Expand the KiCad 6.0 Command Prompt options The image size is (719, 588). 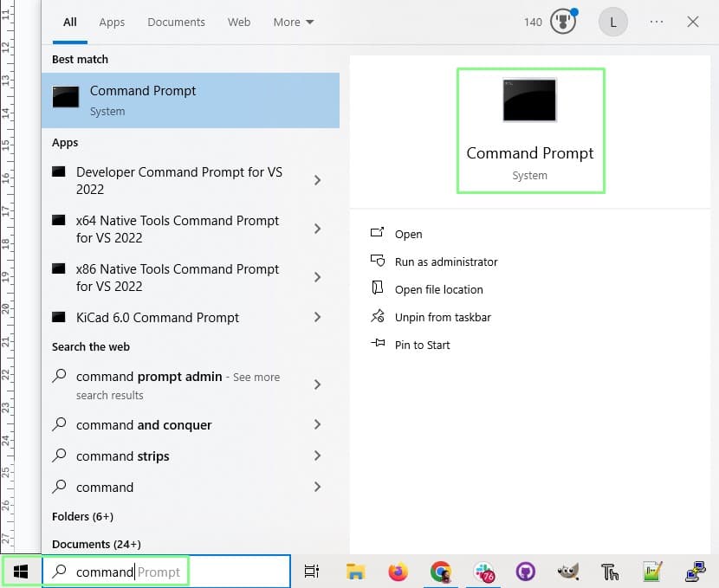click(x=317, y=317)
